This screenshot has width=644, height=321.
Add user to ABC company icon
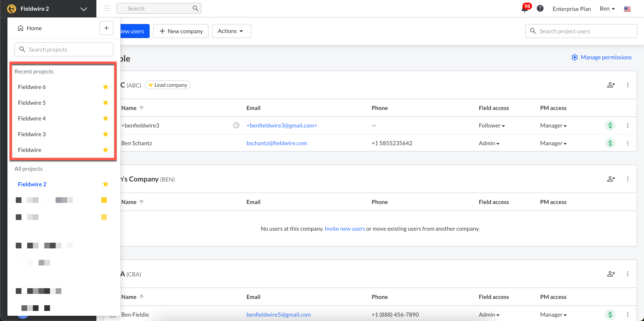(611, 85)
